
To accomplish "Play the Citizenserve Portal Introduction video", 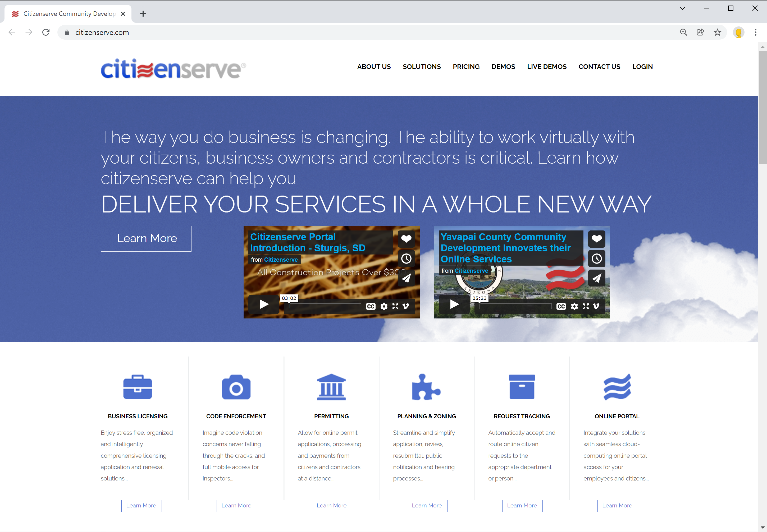I will point(263,305).
